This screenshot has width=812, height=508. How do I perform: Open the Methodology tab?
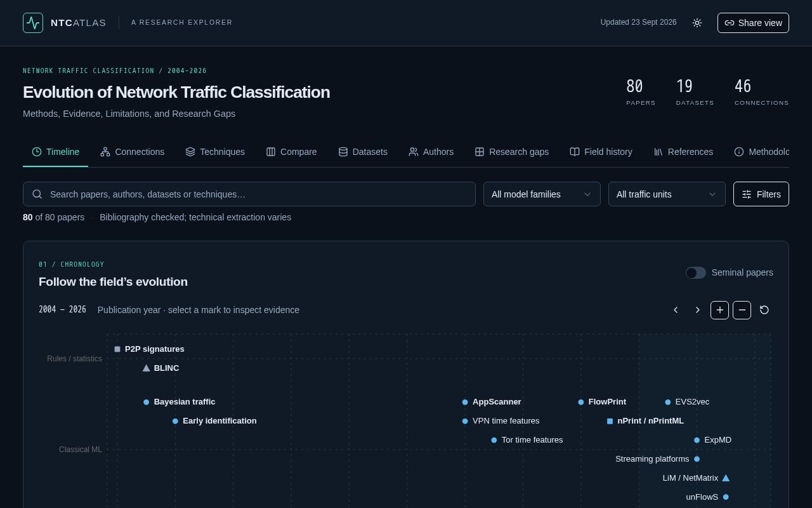click(761, 152)
